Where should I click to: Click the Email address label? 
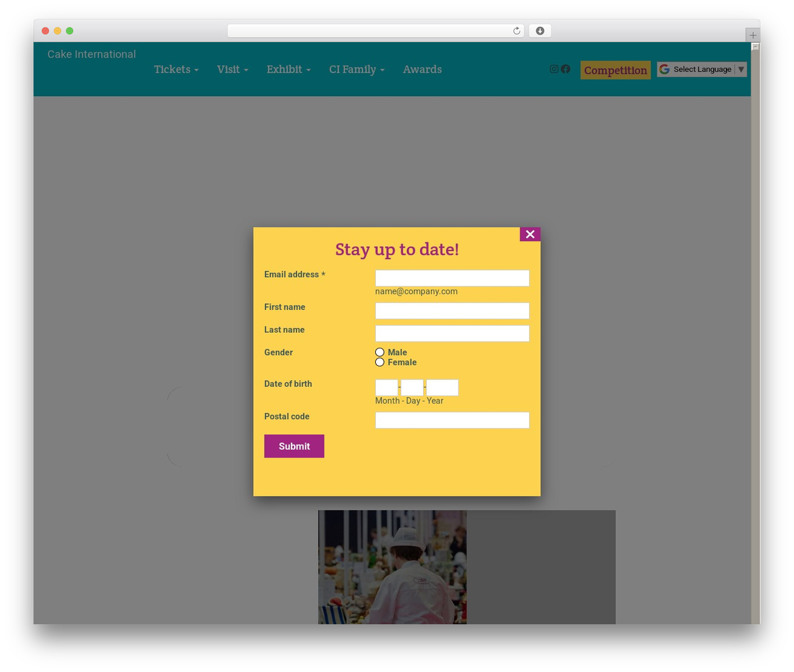[x=295, y=275]
